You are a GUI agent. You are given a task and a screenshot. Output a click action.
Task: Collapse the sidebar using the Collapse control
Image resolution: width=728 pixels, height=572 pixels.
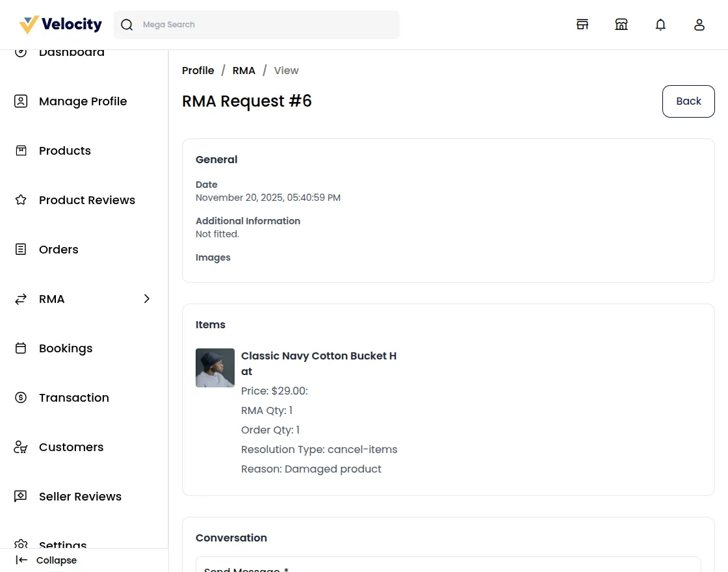pyautogui.click(x=45, y=560)
